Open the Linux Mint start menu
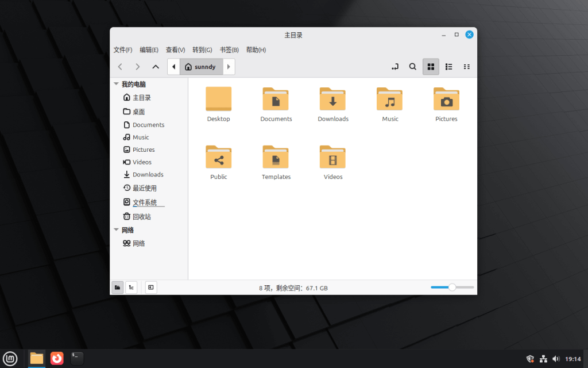Viewport: 588px width, 368px height. (10, 359)
